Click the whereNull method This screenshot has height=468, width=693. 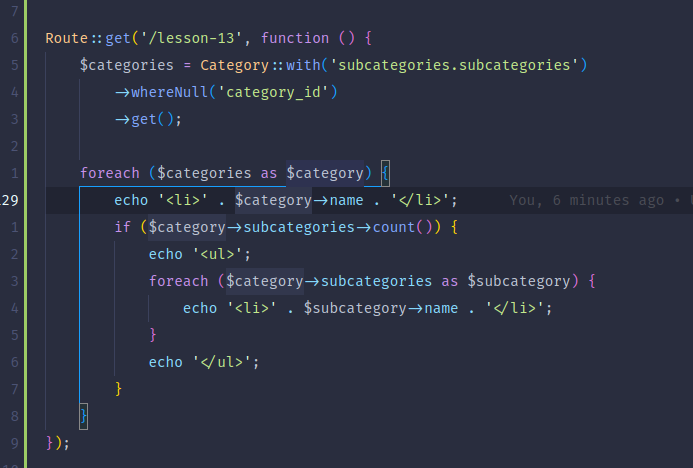coord(169,92)
